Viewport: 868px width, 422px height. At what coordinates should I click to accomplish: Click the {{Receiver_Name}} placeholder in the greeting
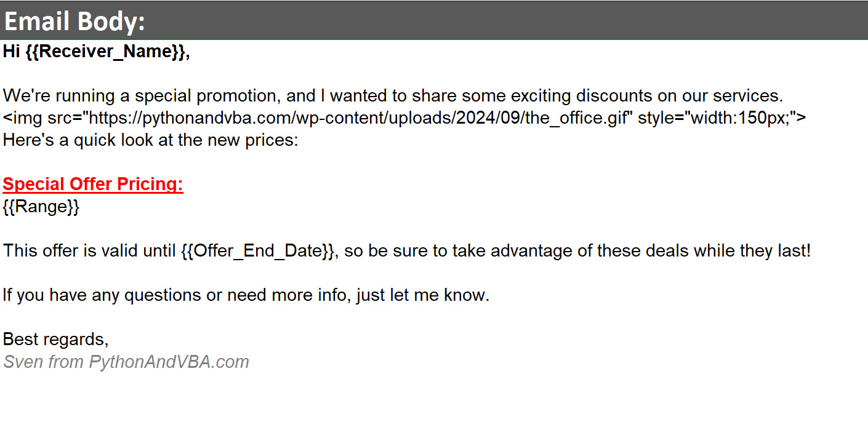click(106, 52)
